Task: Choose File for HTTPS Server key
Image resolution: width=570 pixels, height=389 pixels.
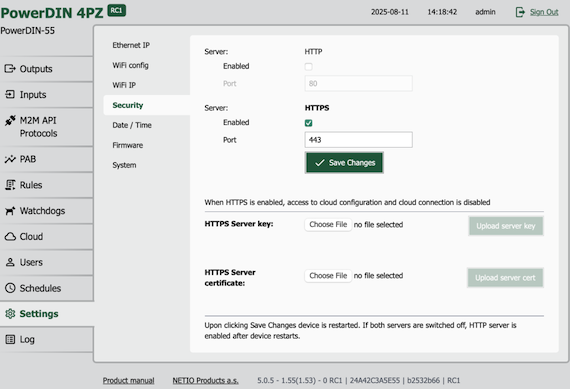Action: point(328,225)
